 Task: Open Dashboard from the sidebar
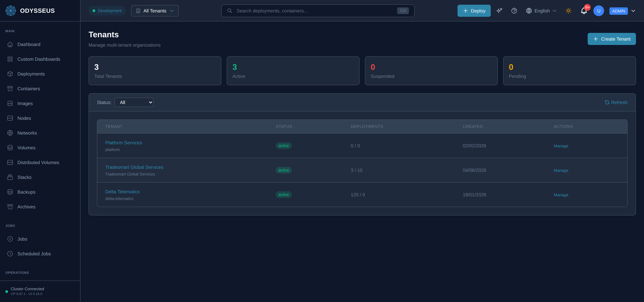tap(40, 44)
